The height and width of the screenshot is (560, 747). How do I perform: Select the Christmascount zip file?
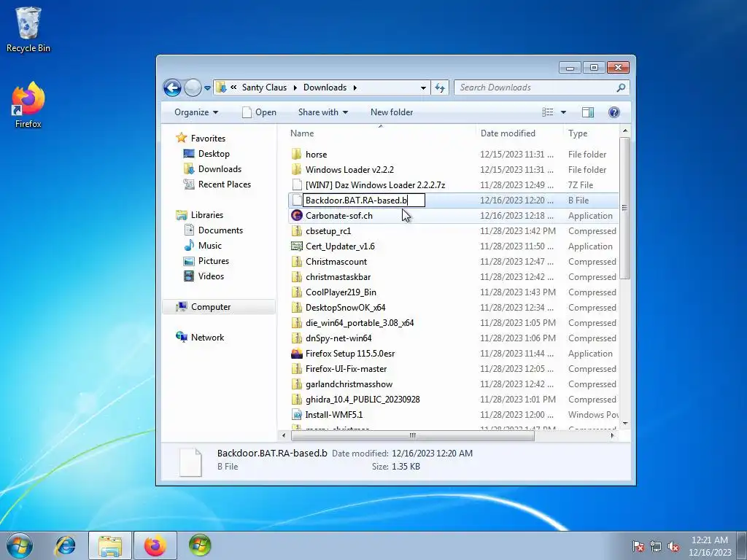(x=336, y=262)
